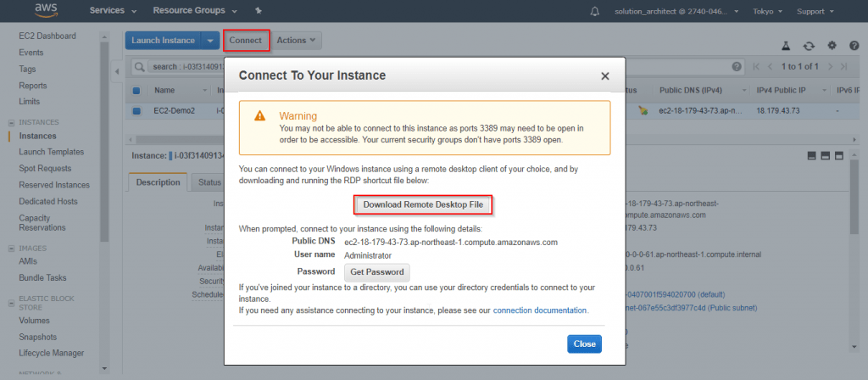Set the details pane to split layout
Viewport: 868px width, 380px height.
coord(825,156)
